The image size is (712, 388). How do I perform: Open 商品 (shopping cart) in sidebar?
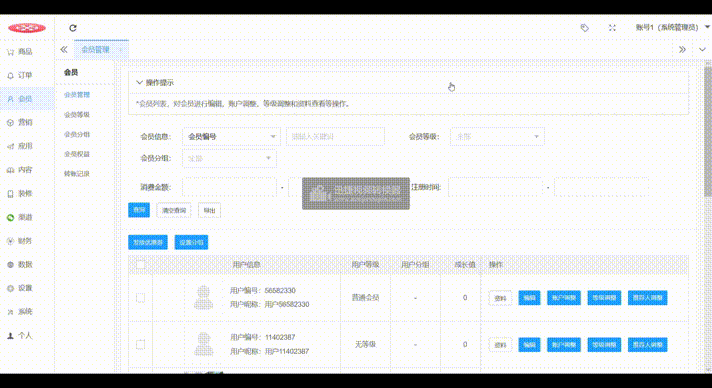pos(20,52)
